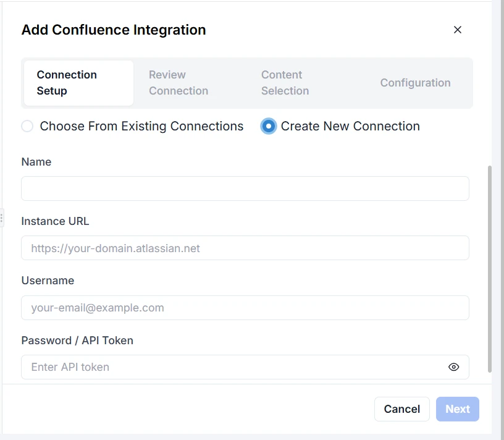Close the Add Confluence Integration dialog
504x440 pixels.
coord(458,30)
